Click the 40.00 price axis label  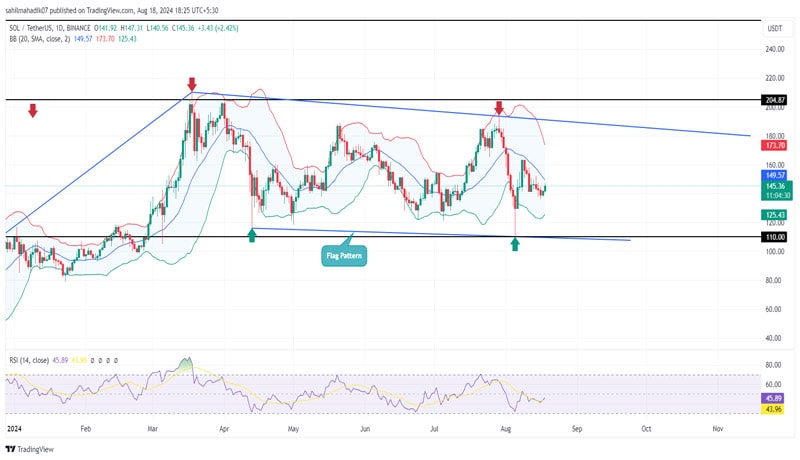coord(773,338)
